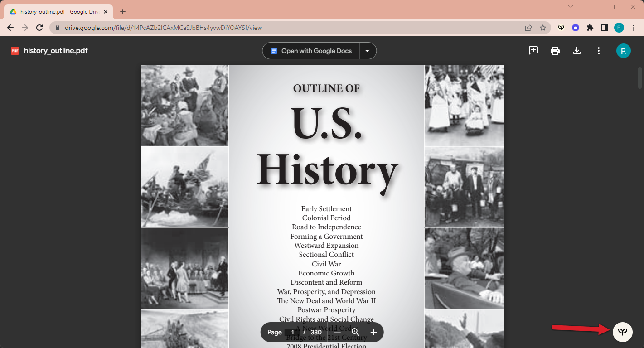
Task: Open with Google Docs
Action: tap(311, 51)
